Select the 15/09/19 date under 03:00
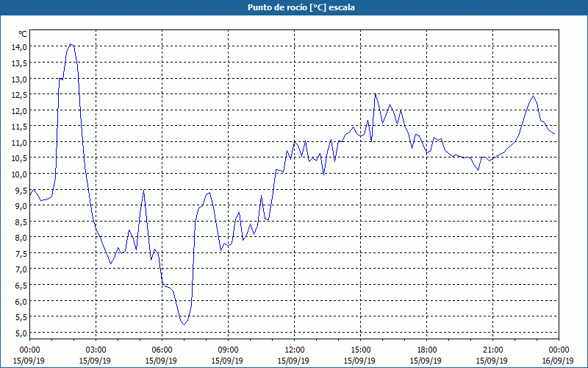588x368 pixels. coord(95,361)
